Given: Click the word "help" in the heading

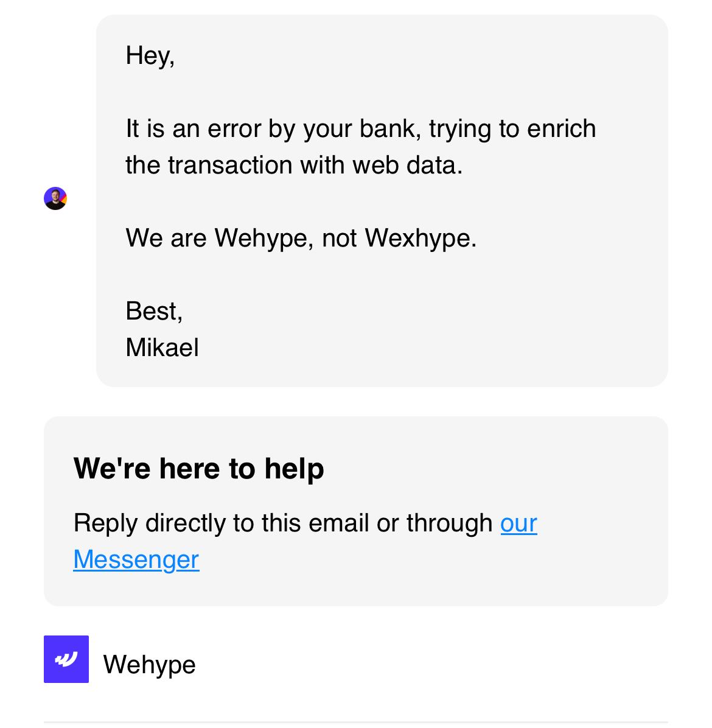Looking at the screenshot, I should point(294,468).
